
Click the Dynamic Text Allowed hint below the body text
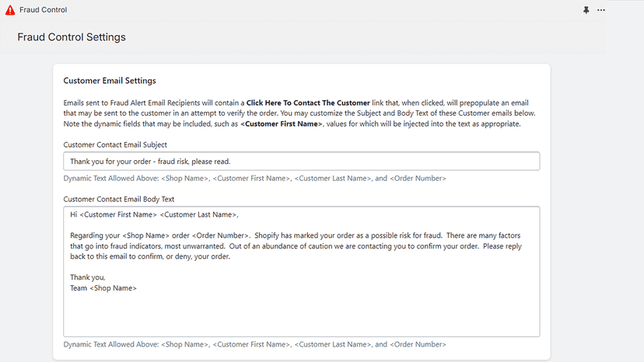pyautogui.click(x=254, y=344)
